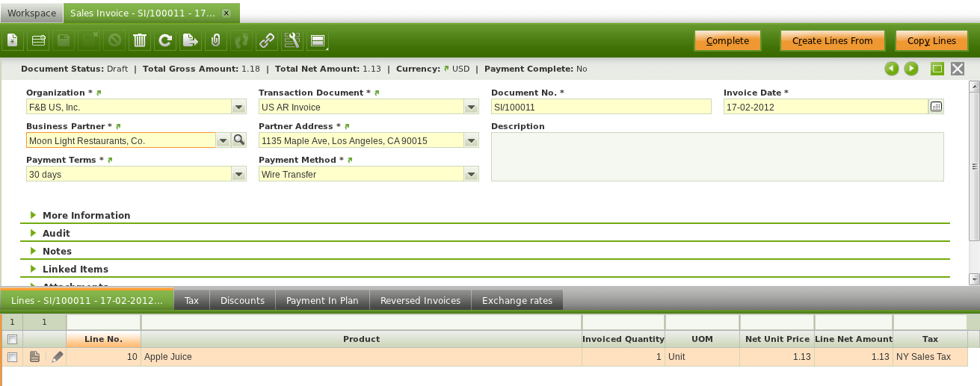Click the Business Partner magnifier search icon
The height and width of the screenshot is (386, 980).
coord(238,140)
